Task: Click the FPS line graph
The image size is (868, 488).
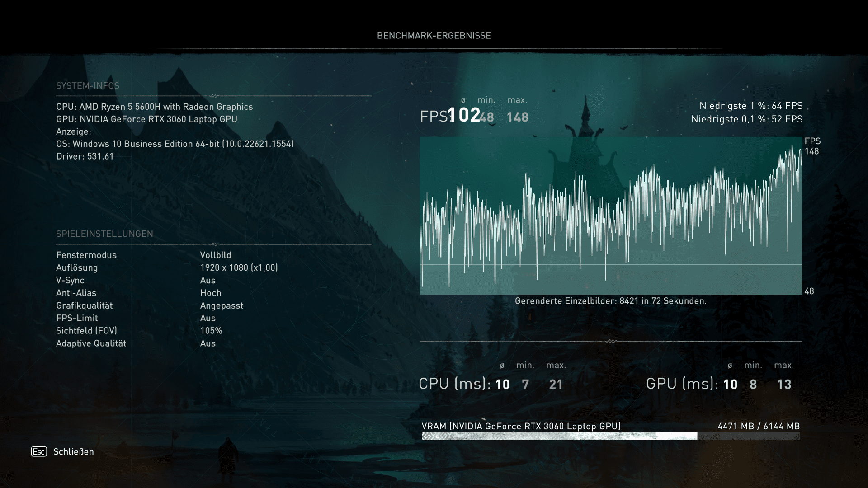Action: point(611,216)
